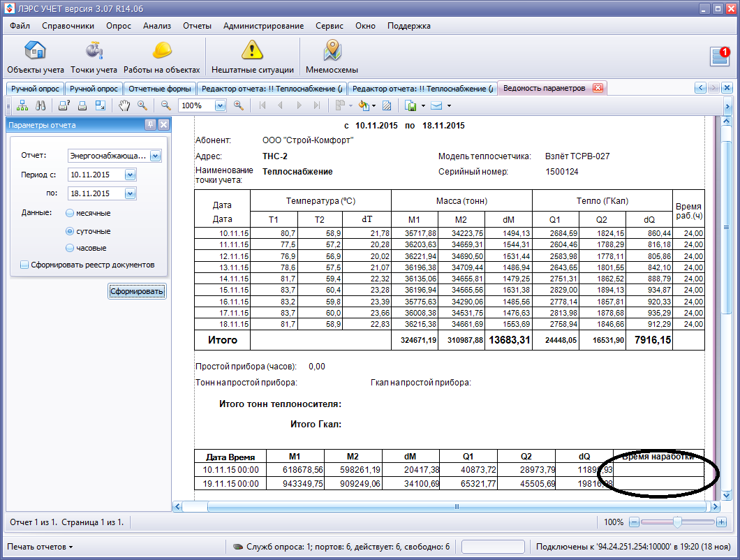Expand toolbar overflow arrow at right
The image size is (740, 560).
(x=727, y=107)
